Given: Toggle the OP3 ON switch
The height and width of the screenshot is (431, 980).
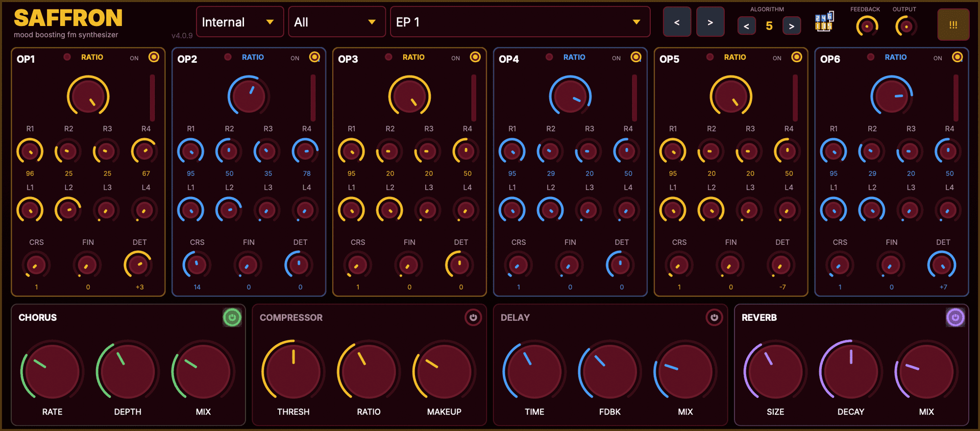Looking at the screenshot, I should [475, 57].
